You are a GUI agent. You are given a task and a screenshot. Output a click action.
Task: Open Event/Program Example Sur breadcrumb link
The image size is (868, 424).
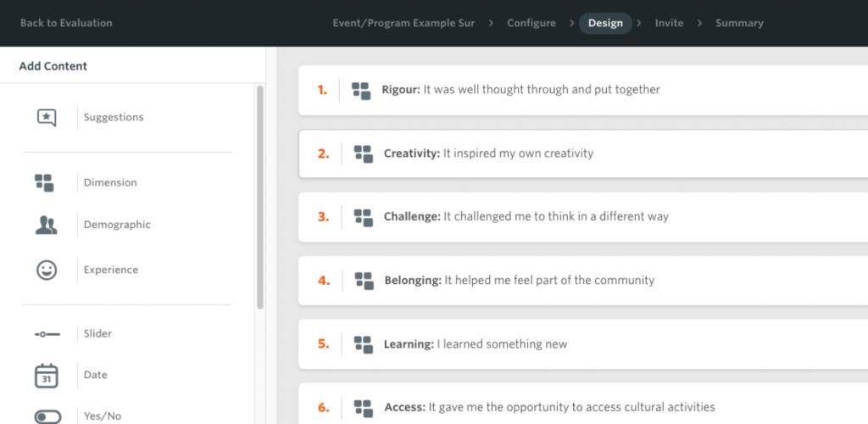pos(403,23)
